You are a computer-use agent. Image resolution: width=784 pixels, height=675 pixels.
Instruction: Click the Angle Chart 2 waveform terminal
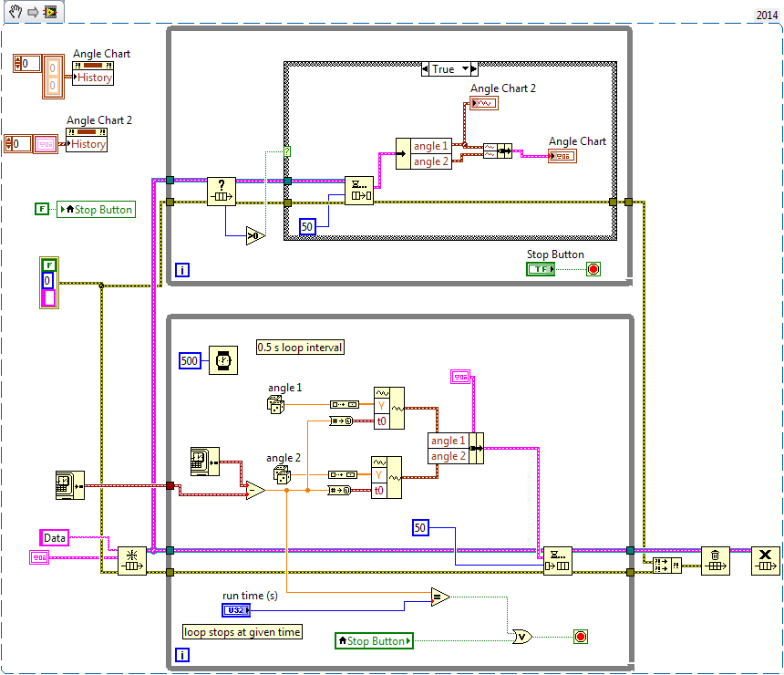(x=484, y=103)
